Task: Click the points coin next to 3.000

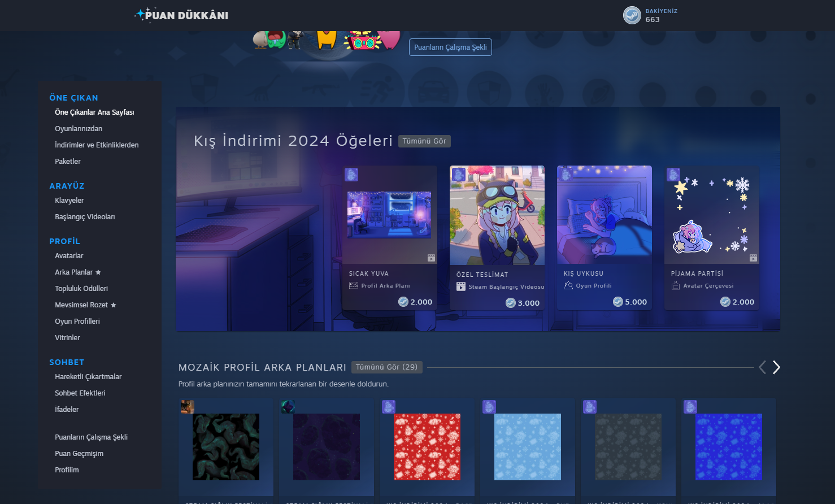Action: (x=511, y=303)
